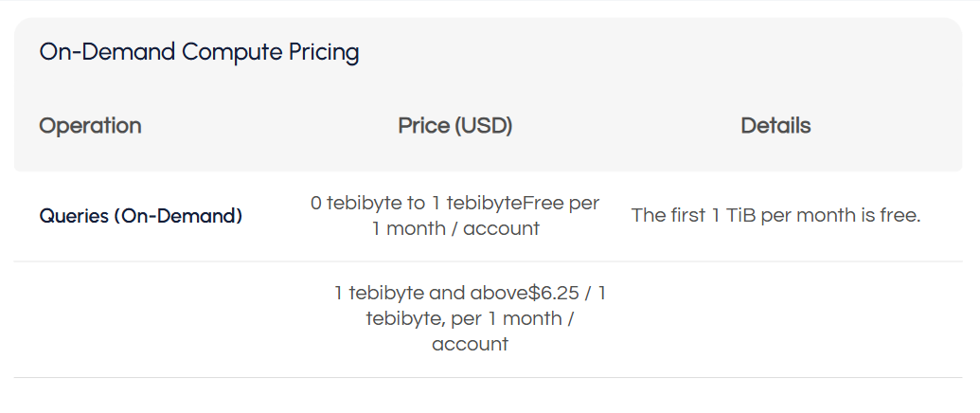Click the empty Details cell in the $6.25 row

[775, 319]
